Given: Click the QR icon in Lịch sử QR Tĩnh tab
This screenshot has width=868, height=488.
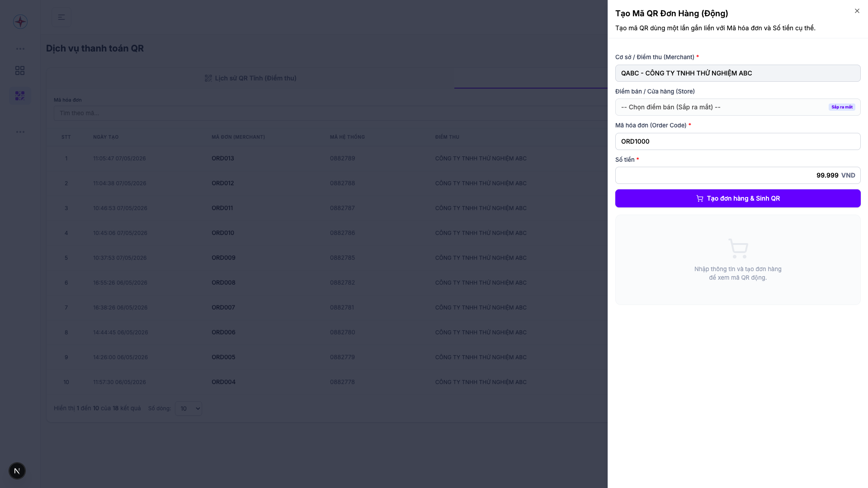Looking at the screenshot, I should (x=208, y=78).
